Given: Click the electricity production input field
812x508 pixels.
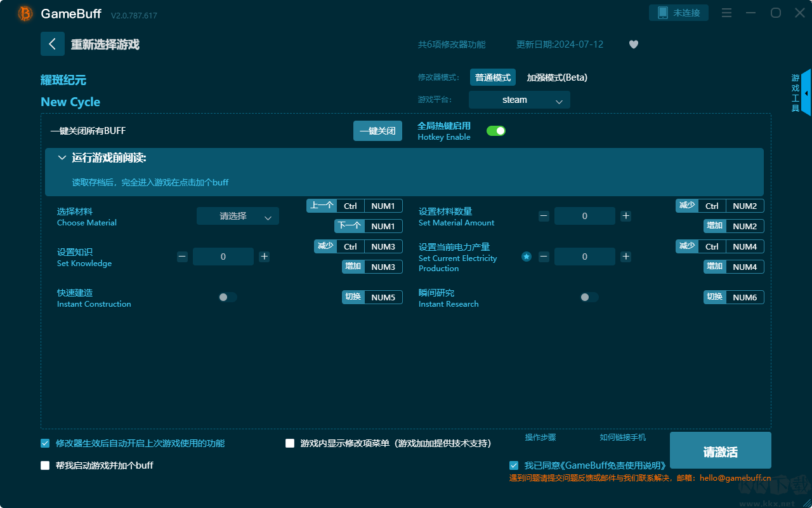Looking at the screenshot, I should (x=585, y=257).
